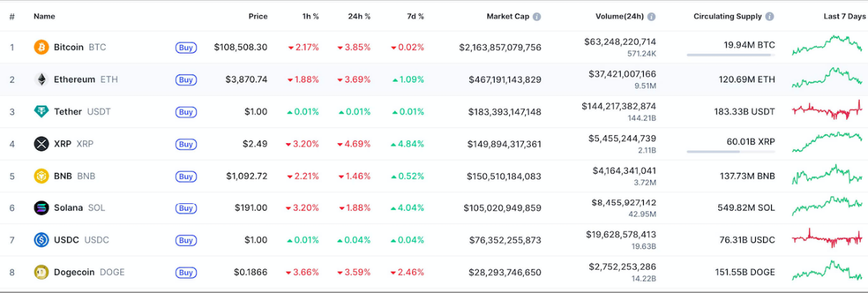The height and width of the screenshot is (293, 868).
Task: Open the Ethereum name link
Action: tap(75, 80)
